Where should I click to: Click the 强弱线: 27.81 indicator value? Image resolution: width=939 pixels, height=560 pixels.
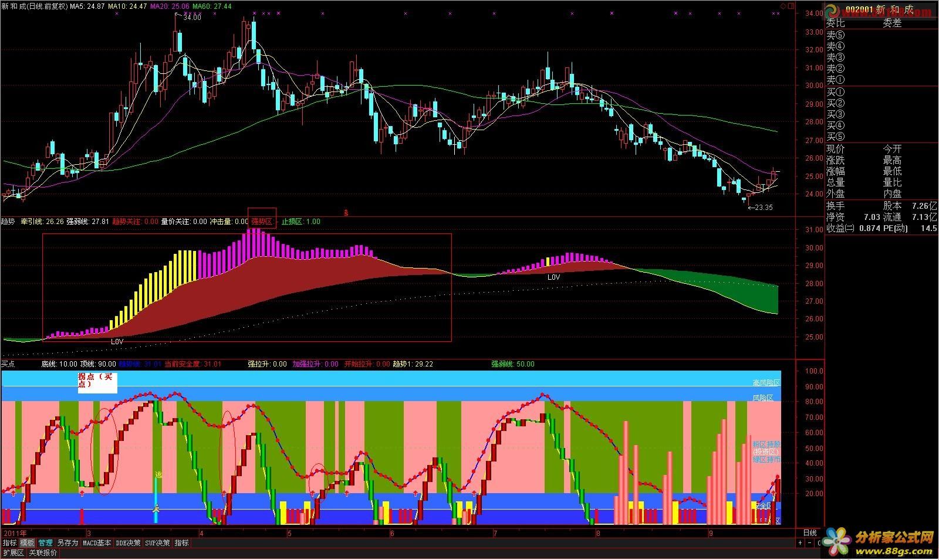point(88,222)
